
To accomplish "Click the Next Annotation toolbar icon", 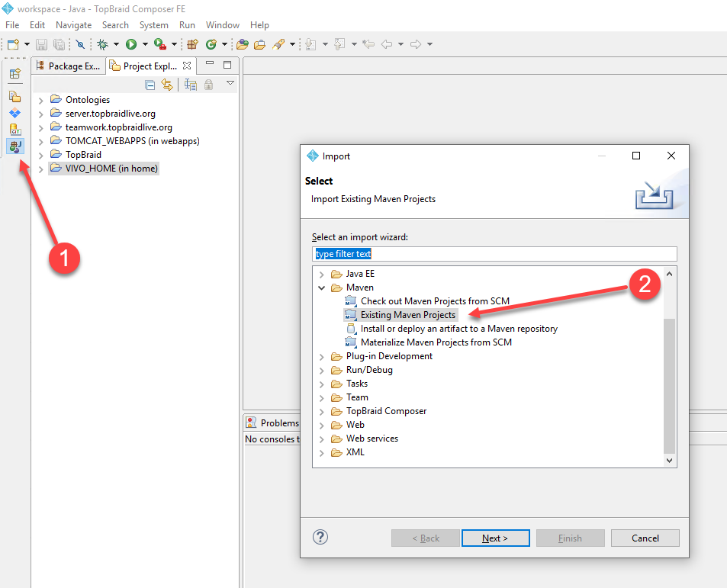I will (310, 44).
